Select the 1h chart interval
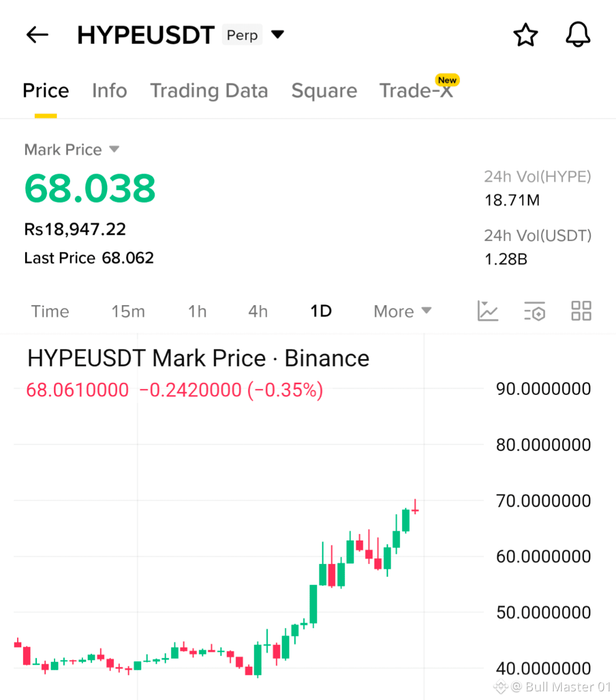This screenshot has height=700, width=616. coord(197,311)
